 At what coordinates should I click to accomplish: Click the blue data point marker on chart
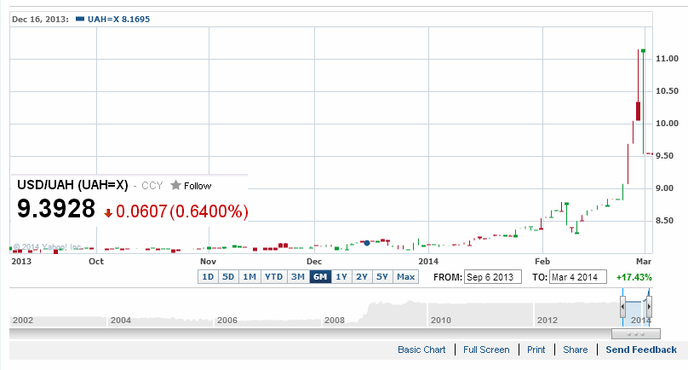[367, 243]
